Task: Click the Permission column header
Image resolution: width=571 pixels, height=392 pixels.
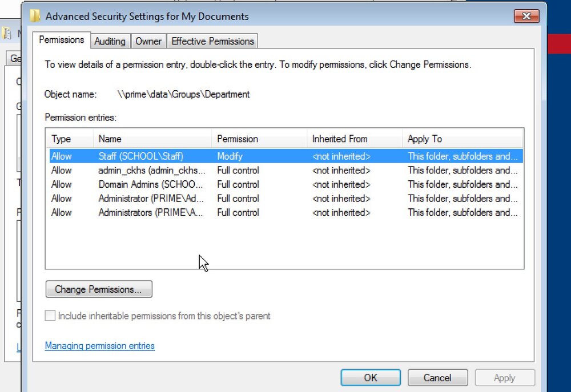Action: click(x=259, y=139)
